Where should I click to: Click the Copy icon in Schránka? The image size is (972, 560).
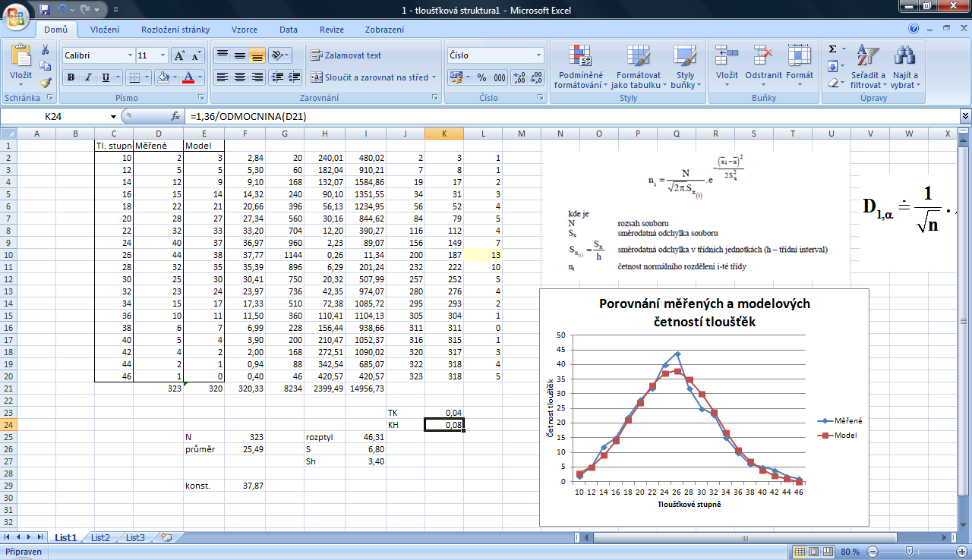(46, 66)
